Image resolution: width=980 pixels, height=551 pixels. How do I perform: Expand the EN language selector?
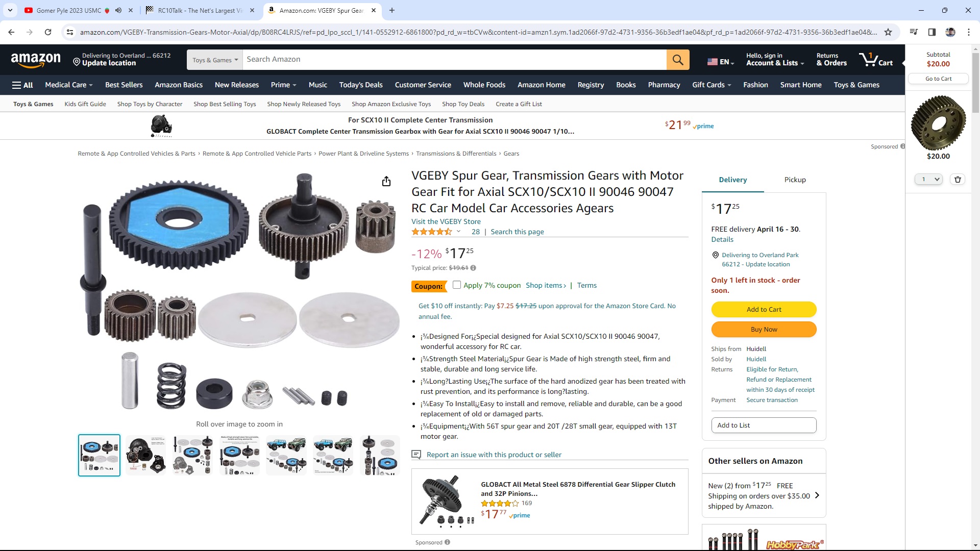(721, 62)
